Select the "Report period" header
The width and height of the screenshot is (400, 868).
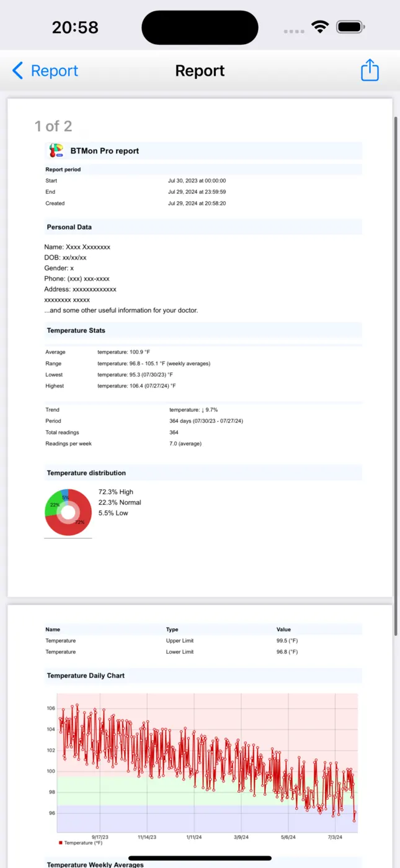pyautogui.click(x=63, y=170)
